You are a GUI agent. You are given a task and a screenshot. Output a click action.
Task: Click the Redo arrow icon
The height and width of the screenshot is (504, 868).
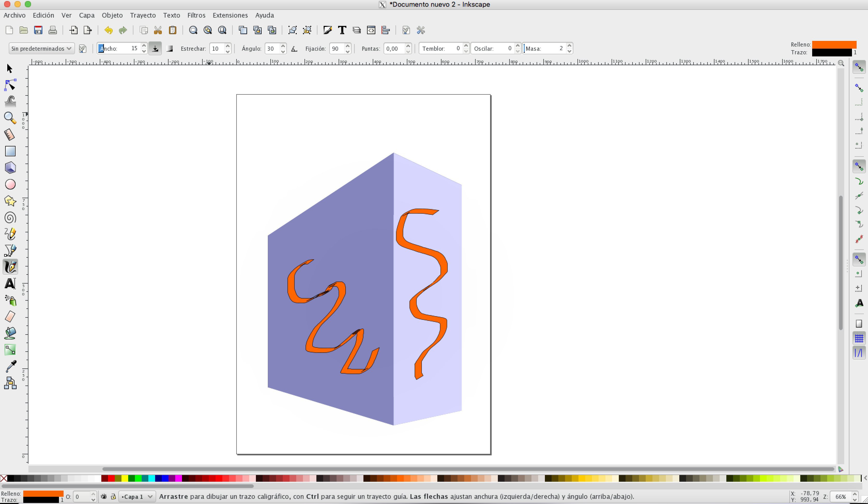[x=123, y=30]
